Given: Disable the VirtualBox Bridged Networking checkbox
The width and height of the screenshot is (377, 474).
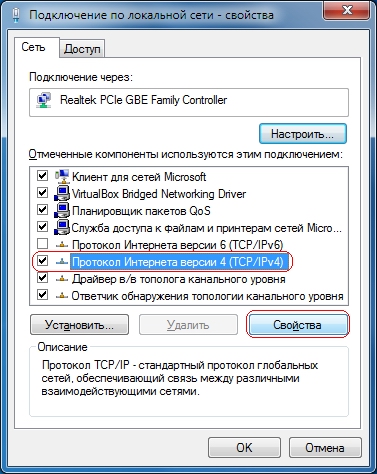Looking at the screenshot, I should coord(43,193).
